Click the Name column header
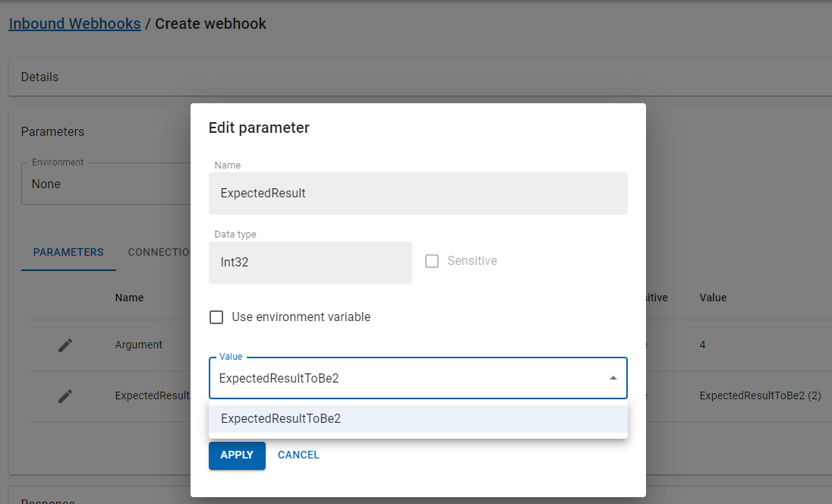The height and width of the screenshot is (504, 832). tap(129, 298)
